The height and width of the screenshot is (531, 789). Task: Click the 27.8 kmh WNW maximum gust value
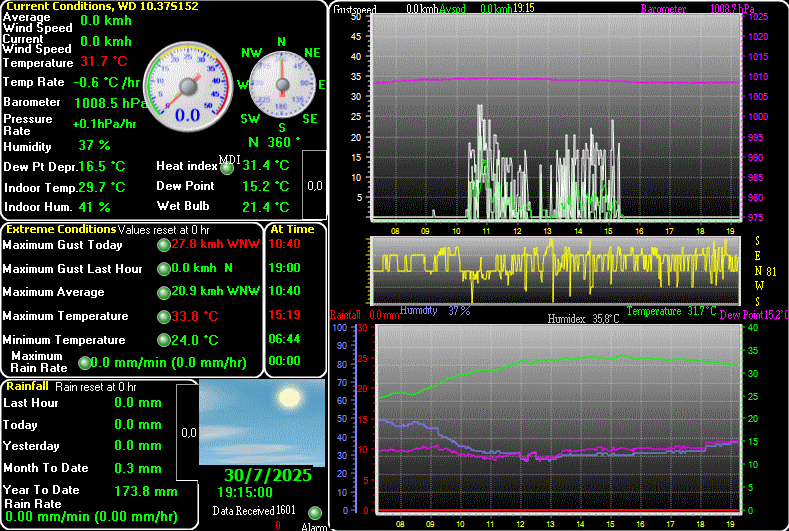point(215,244)
